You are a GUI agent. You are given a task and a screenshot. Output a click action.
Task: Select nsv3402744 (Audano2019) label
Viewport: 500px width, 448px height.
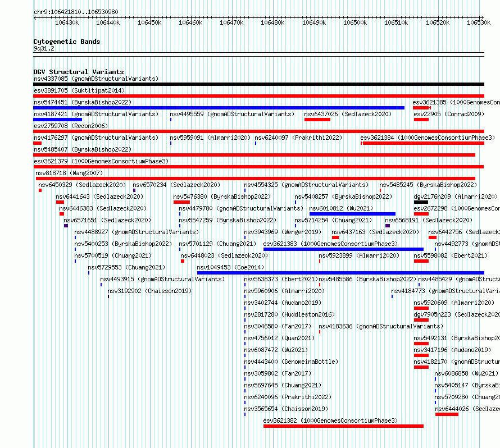(283, 303)
